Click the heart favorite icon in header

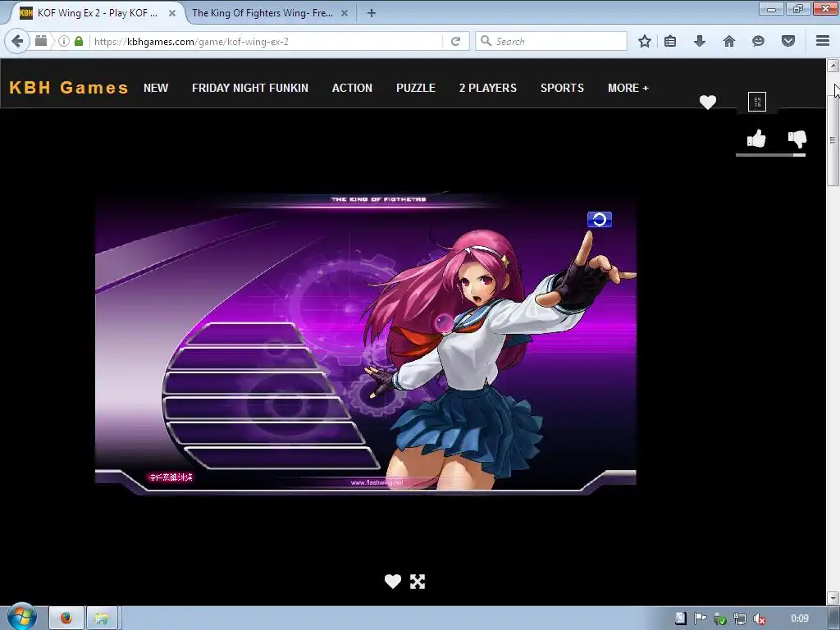[x=708, y=102]
